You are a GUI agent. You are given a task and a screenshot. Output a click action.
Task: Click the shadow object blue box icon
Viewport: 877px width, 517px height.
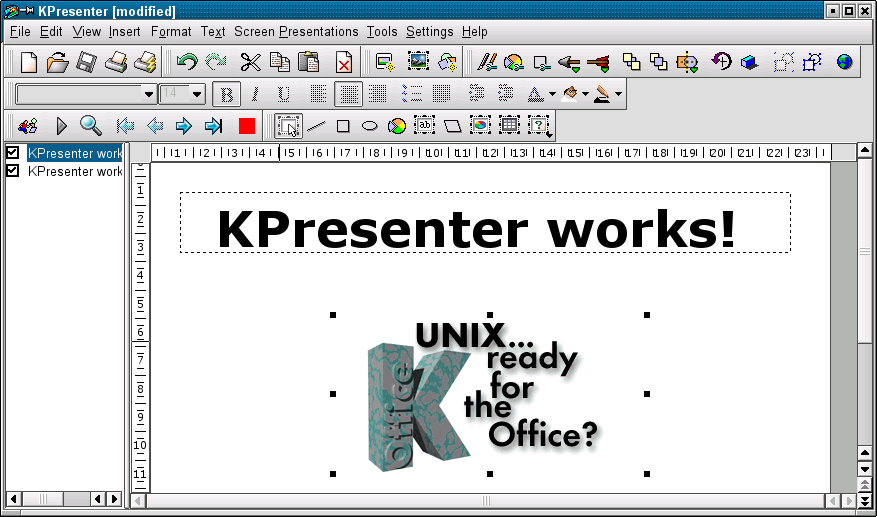(749, 62)
